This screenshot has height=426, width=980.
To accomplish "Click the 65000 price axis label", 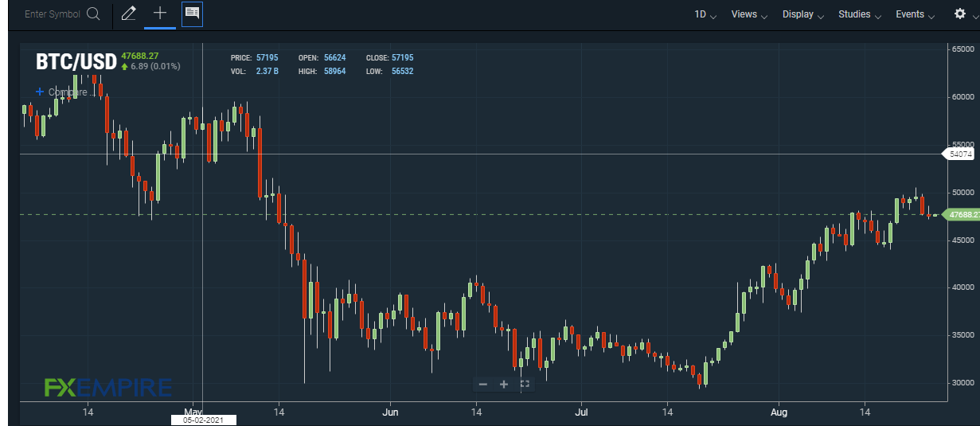I will (x=964, y=49).
